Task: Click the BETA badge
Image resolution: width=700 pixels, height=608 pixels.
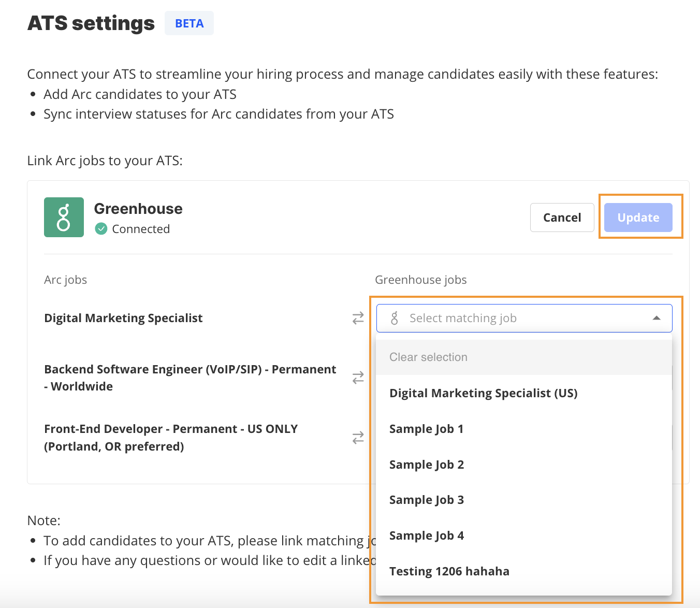Action: pyautogui.click(x=189, y=23)
